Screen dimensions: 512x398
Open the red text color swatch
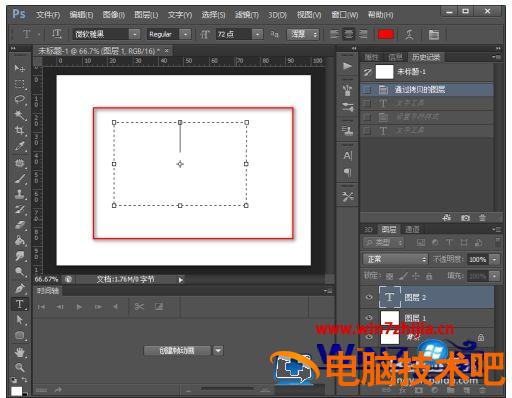coord(386,34)
